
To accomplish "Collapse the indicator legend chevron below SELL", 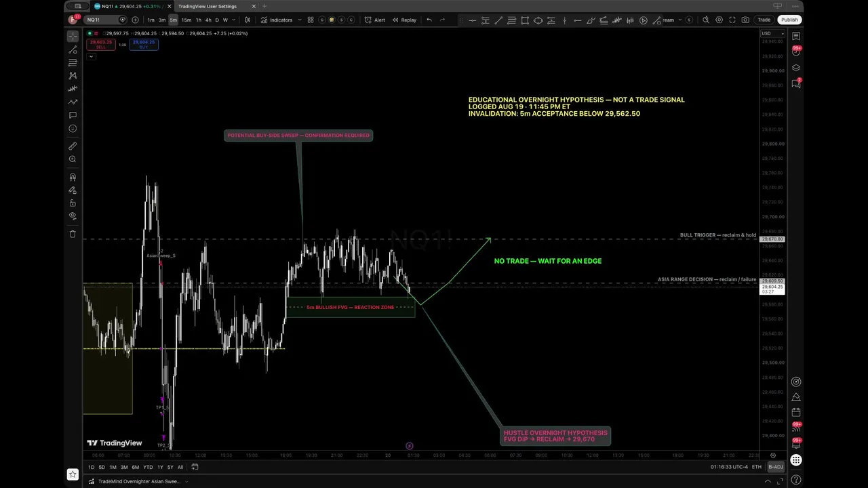I will [90, 56].
